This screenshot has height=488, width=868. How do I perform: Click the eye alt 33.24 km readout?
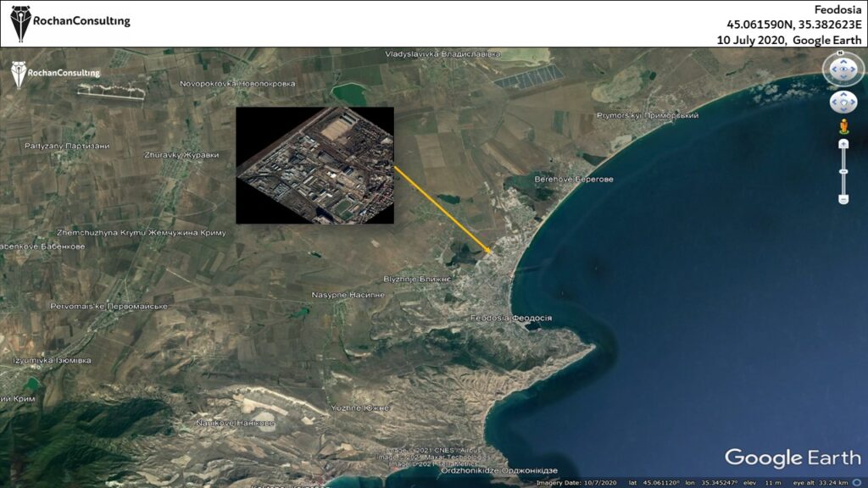[x=821, y=483]
